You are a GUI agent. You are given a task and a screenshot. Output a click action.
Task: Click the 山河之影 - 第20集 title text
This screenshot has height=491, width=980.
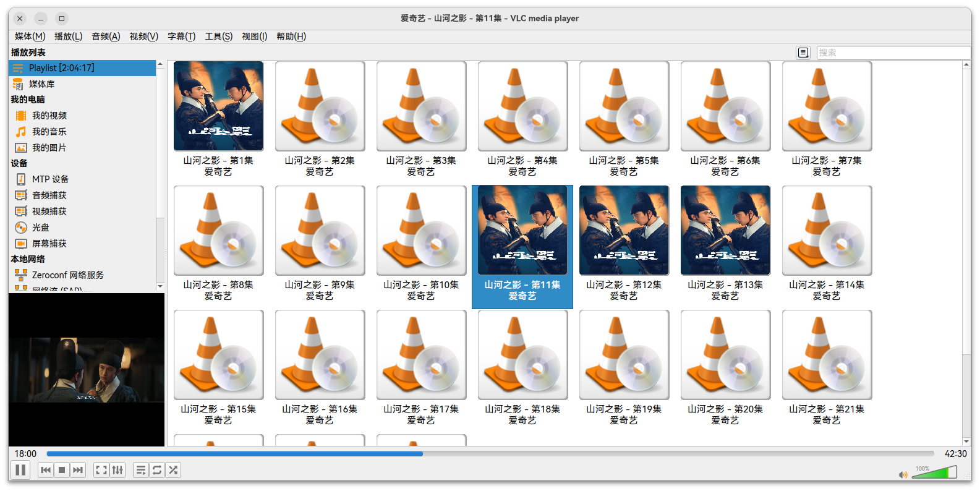pyautogui.click(x=725, y=409)
